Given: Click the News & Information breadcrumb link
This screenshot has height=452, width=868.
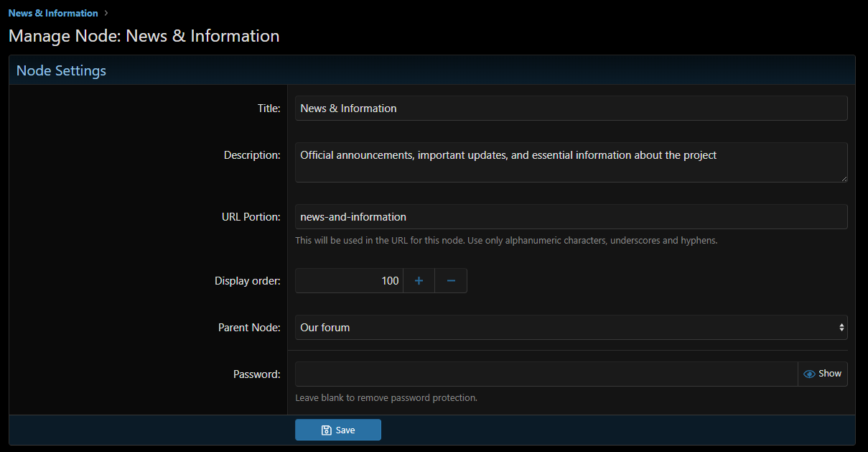Looking at the screenshot, I should pos(53,13).
